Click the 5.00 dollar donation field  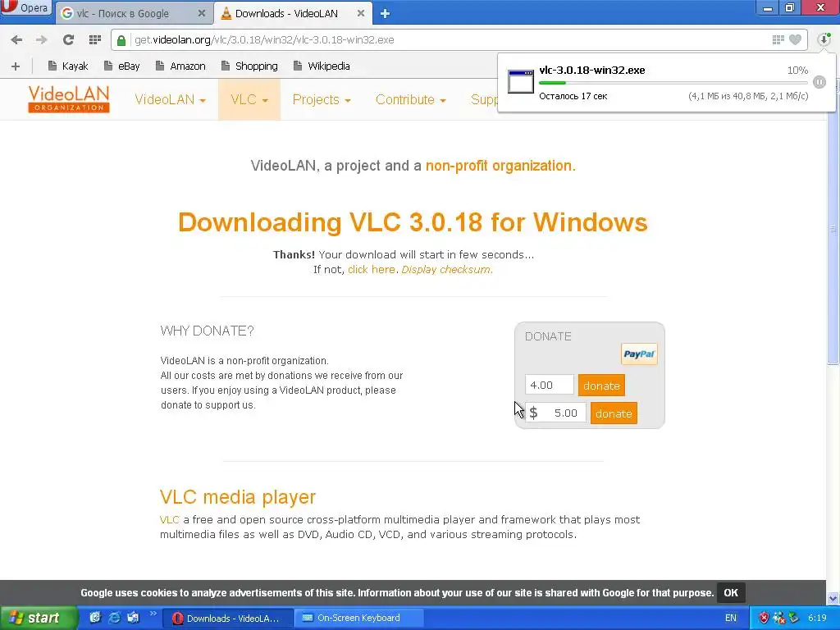click(555, 413)
